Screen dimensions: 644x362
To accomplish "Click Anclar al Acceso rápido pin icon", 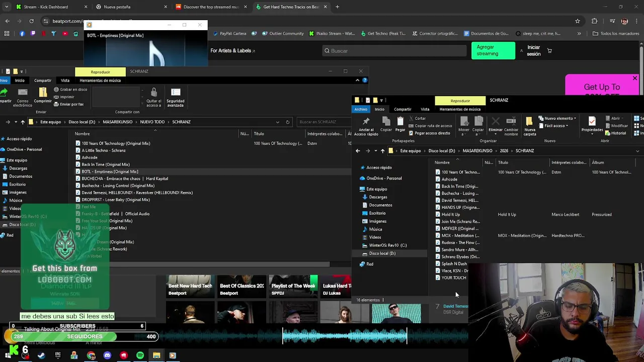I will 366,122.
